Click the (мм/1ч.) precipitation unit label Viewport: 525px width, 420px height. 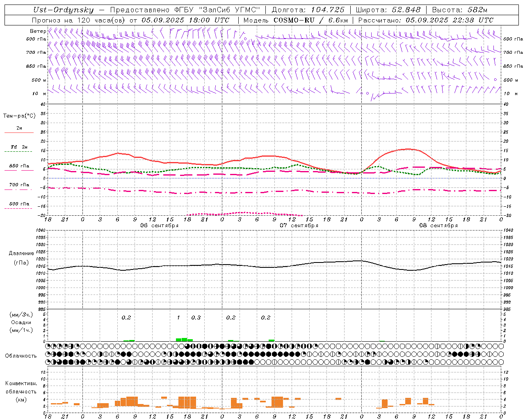click(21, 330)
